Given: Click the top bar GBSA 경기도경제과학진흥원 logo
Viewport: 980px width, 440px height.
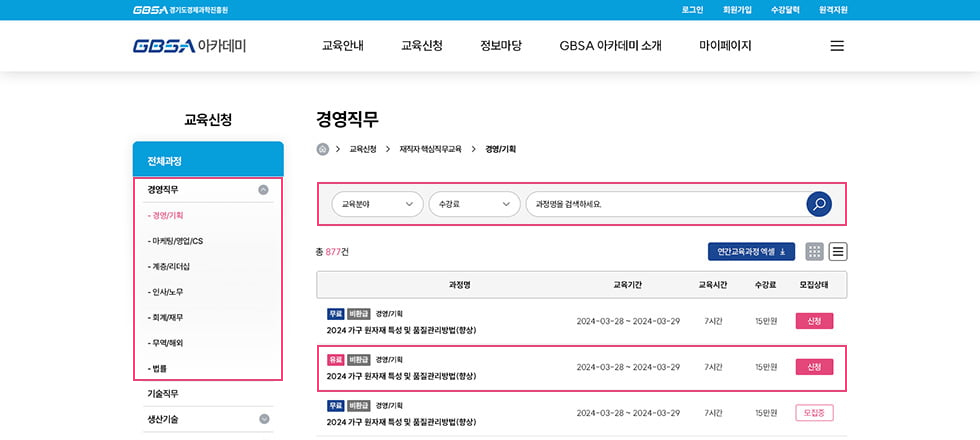Looking at the screenshot, I should [x=181, y=10].
